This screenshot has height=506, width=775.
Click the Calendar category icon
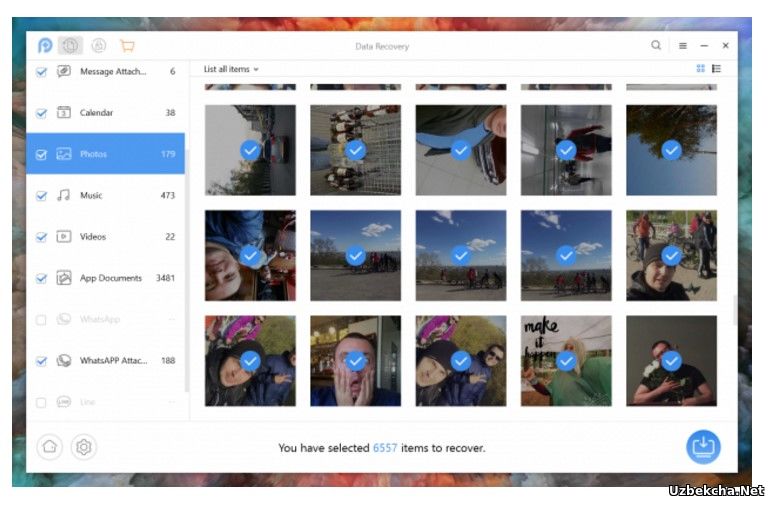click(x=64, y=113)
